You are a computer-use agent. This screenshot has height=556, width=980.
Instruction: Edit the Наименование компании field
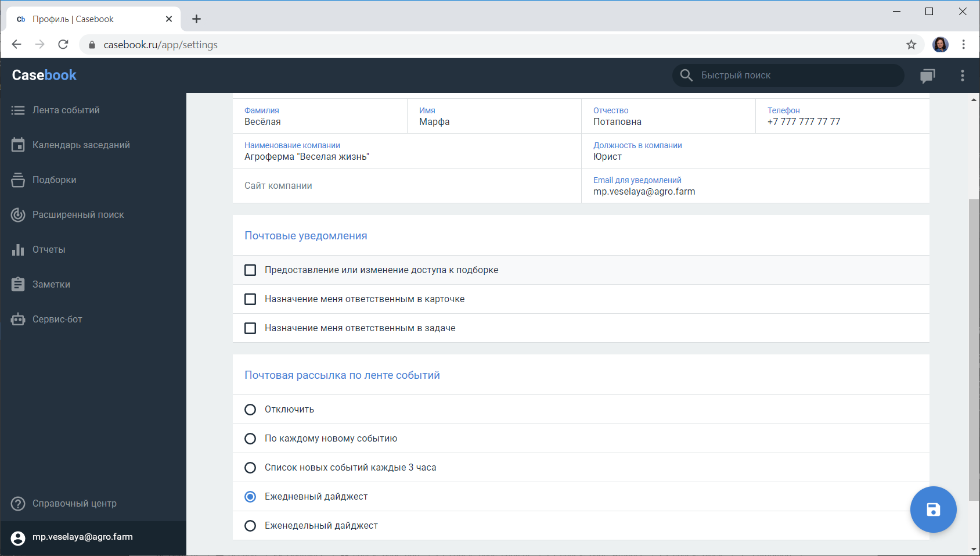(407, 151)
